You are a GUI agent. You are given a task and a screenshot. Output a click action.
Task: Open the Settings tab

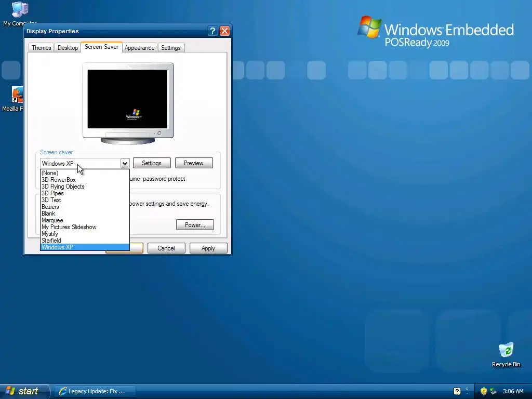170,48
